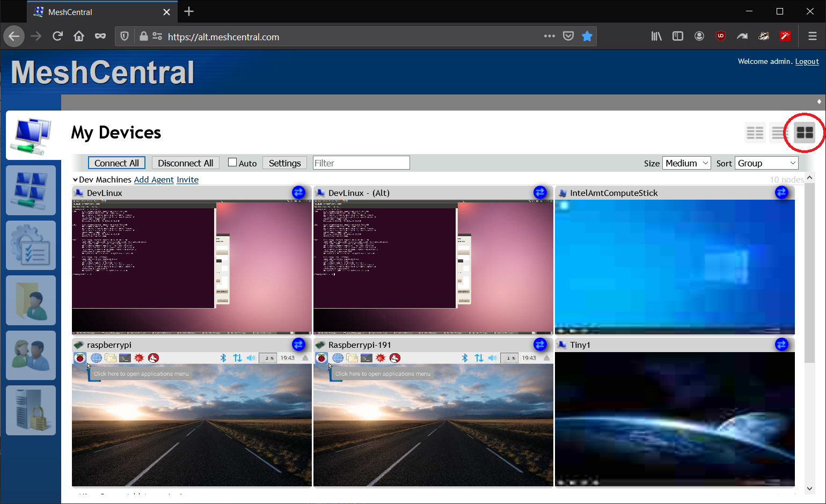Open the Firefox hamburger menu

click(814, 36)
